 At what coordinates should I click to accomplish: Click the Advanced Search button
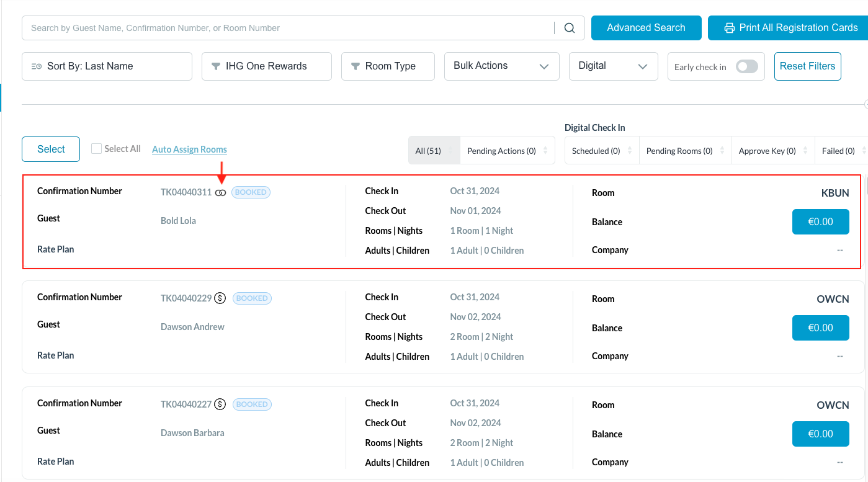(646, 28)
